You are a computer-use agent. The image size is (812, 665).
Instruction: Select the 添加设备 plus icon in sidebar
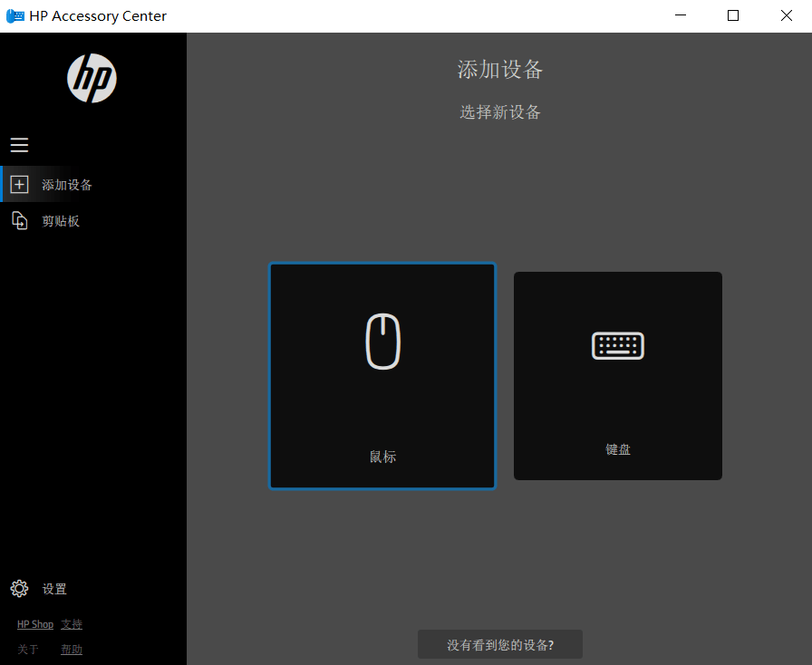pos(19,184)
